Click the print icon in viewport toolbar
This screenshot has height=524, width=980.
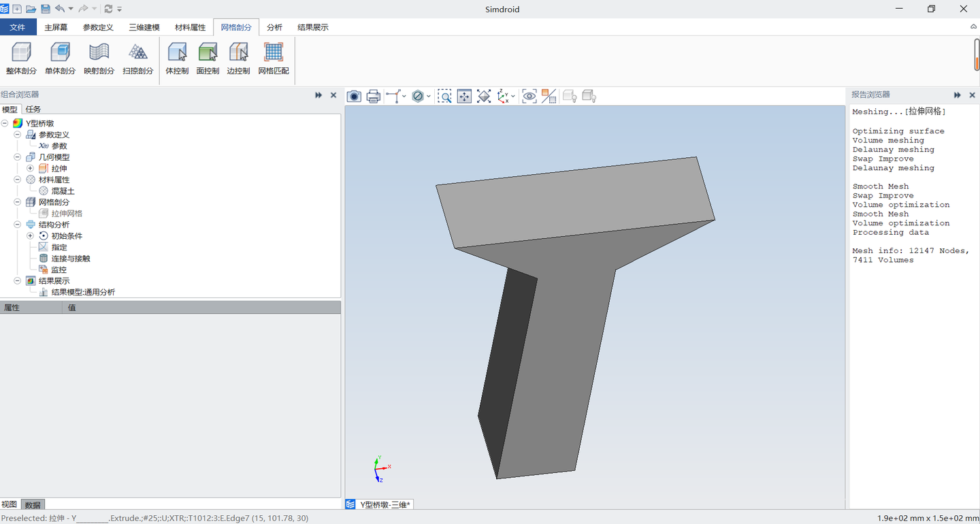(373, 97)
